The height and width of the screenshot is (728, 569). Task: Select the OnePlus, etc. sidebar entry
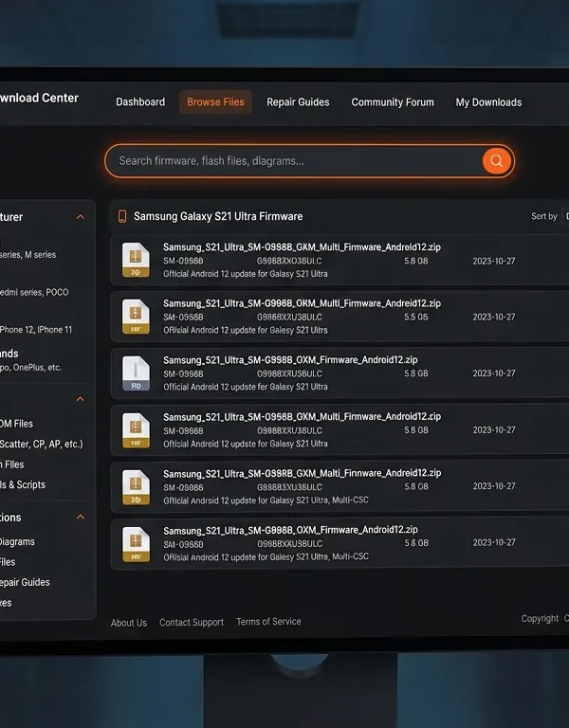30,367
